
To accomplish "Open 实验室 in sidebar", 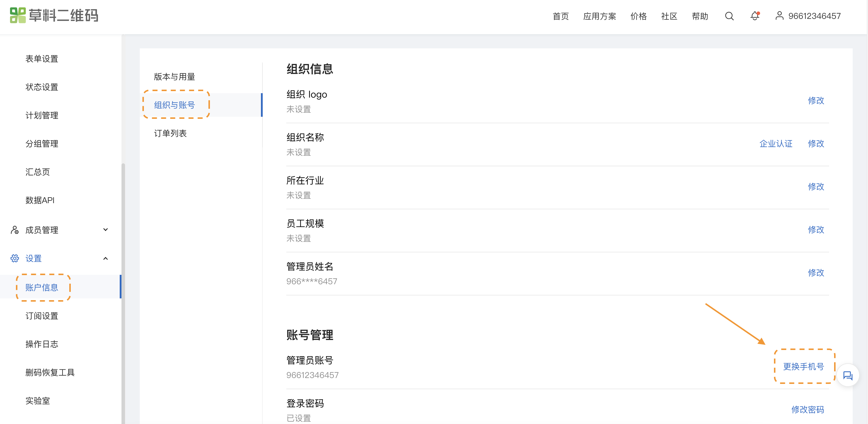I will coord(38,401).
